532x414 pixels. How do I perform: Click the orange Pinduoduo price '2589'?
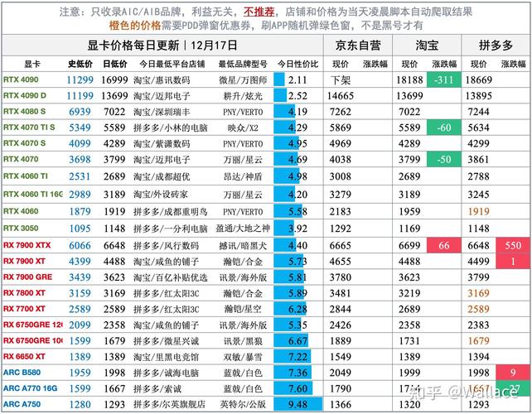coord(478,309)
